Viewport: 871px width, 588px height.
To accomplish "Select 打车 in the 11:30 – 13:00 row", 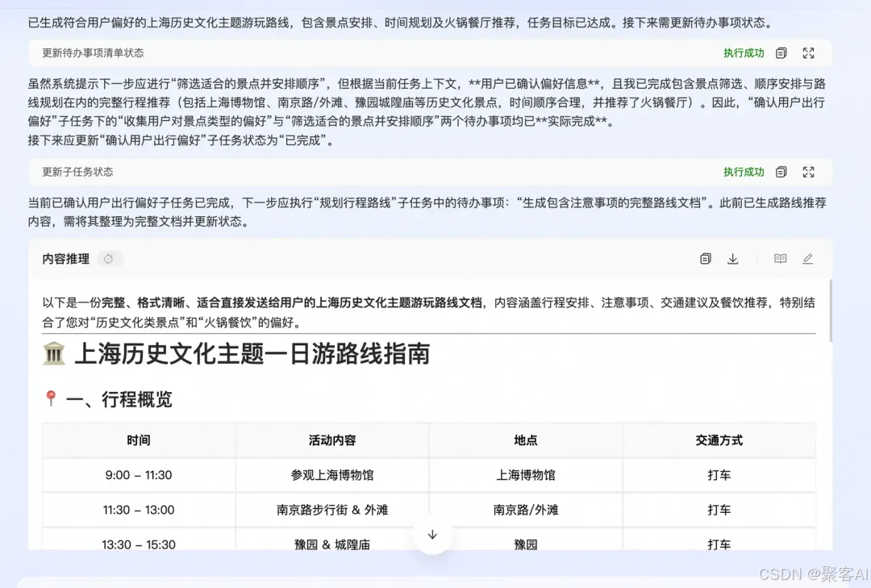I will 719,510.
